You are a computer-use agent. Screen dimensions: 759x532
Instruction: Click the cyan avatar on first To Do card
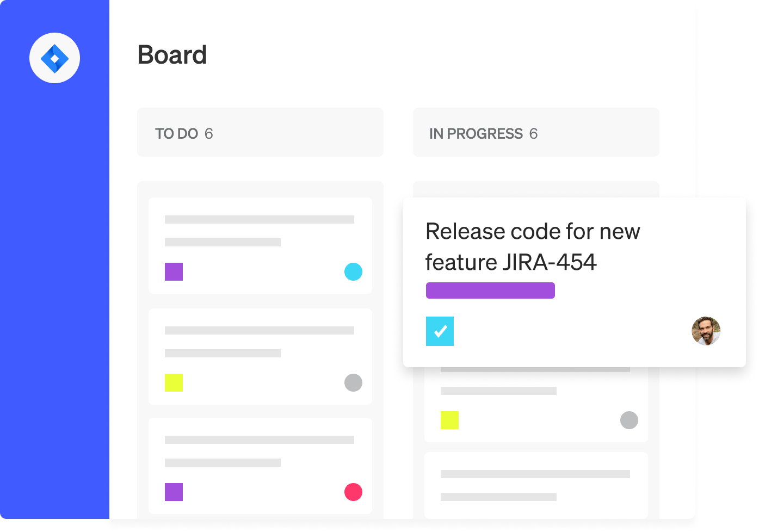coord(353,271)
